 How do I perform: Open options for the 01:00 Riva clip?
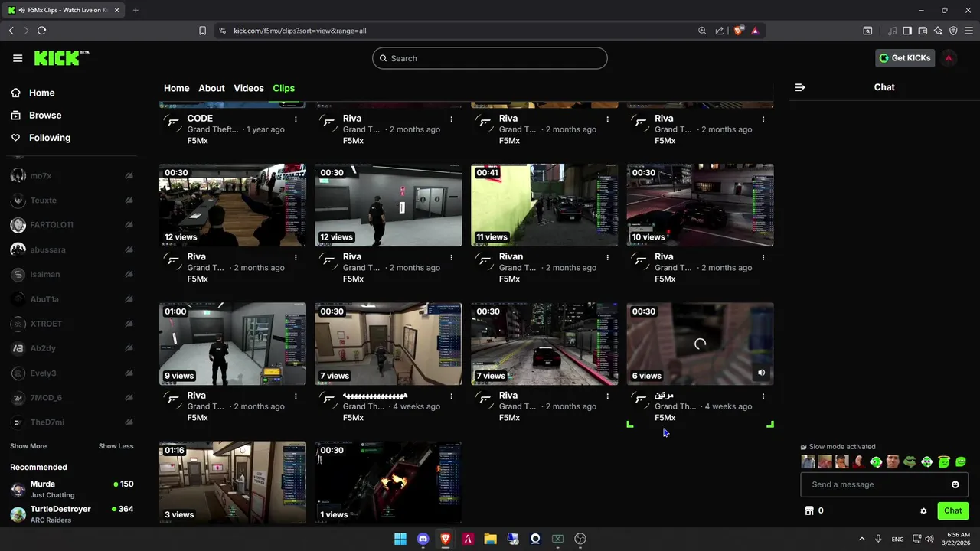[x=296, y=396]
